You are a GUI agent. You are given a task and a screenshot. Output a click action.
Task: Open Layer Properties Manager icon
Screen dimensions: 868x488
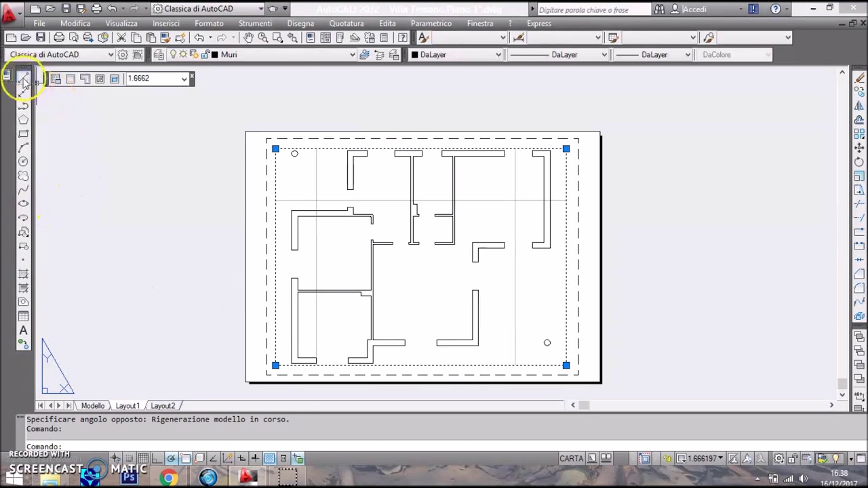(158, 54)
